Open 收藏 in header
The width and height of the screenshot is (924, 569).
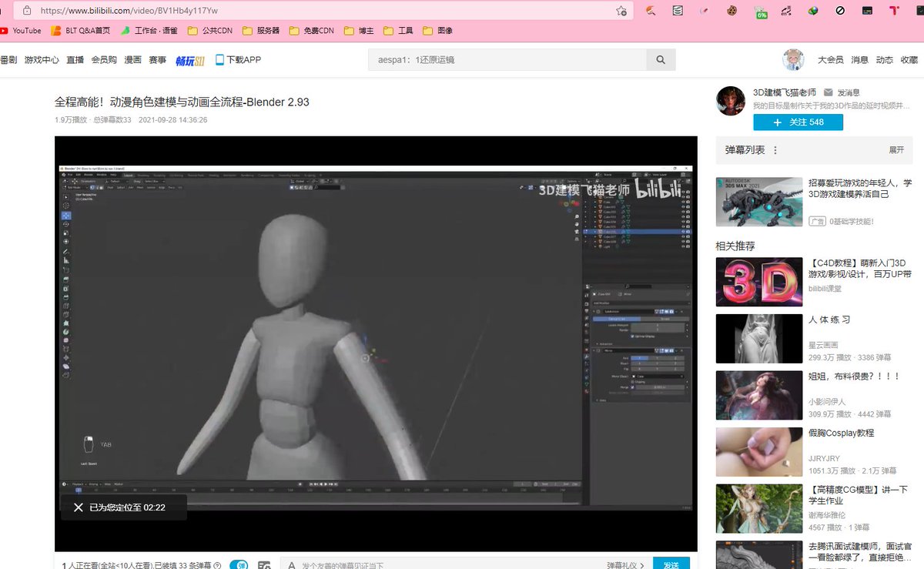(909, 60)
